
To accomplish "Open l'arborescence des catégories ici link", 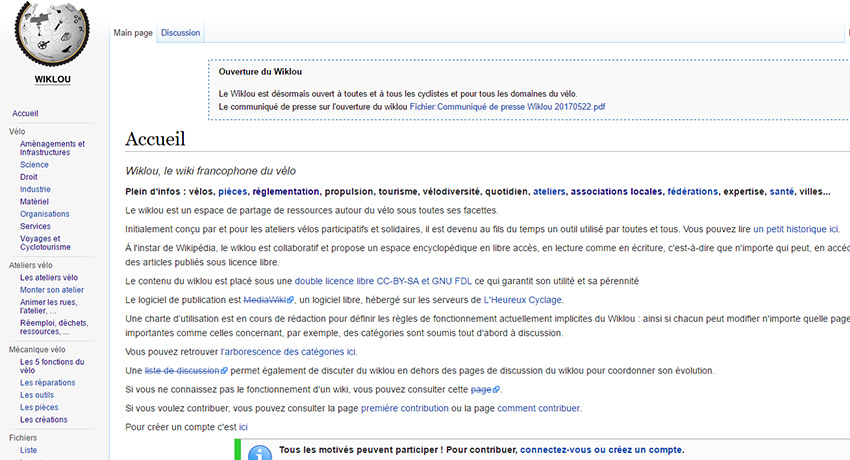I will pos(288,352).
